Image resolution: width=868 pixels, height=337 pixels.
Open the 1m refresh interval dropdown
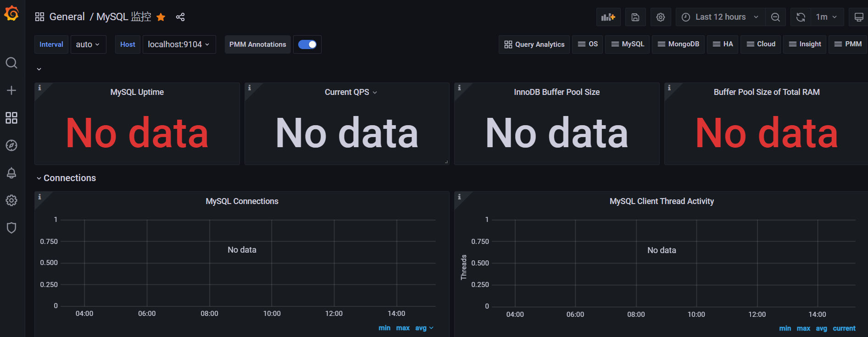(x=827, y=17)
